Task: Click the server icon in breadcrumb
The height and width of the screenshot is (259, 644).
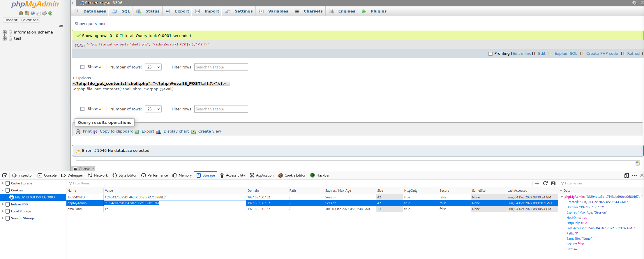Action: tap(82, 3)
